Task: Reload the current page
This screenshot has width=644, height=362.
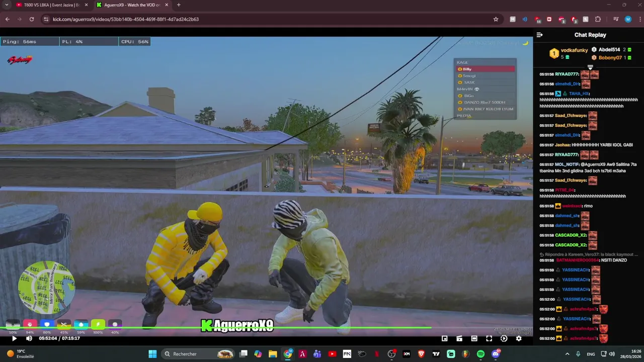Action: tap(31, 19)
